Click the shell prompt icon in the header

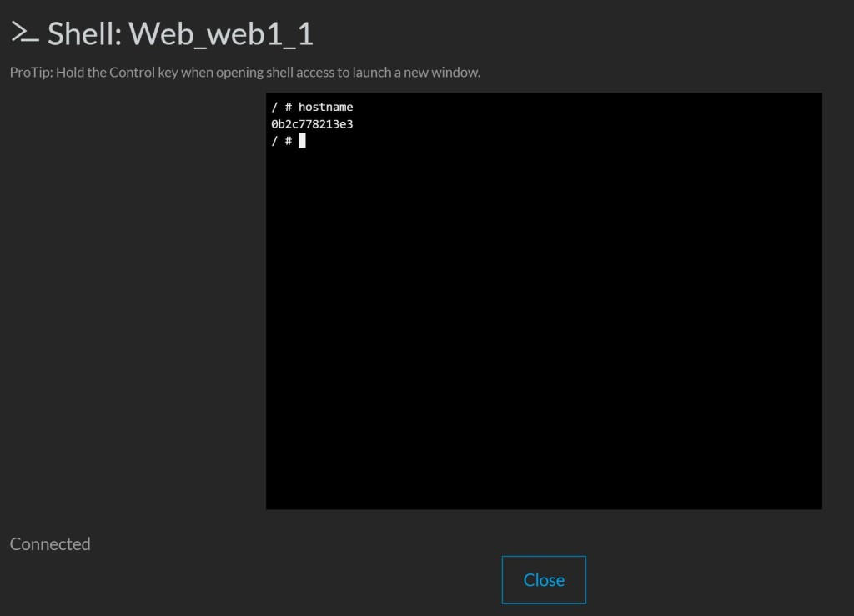(24, 33)
